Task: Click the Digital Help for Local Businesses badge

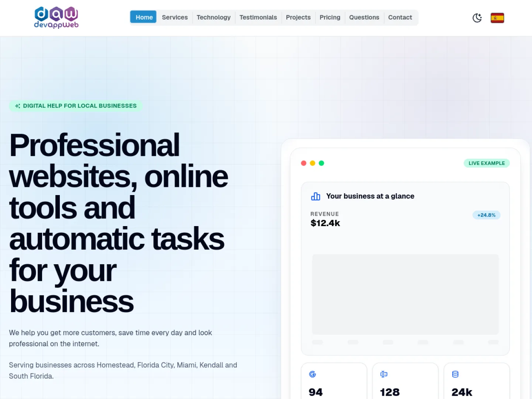Action: pyautogui.click(x=76, y=106)
